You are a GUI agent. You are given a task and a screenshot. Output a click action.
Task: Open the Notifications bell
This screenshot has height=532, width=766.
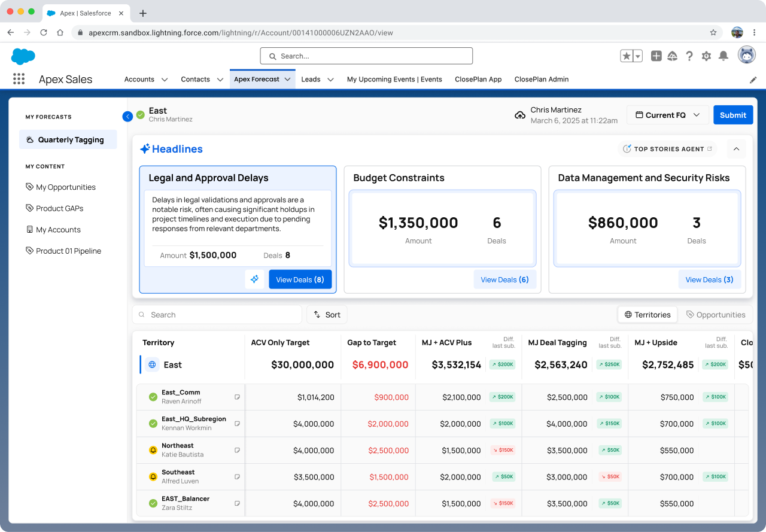pos(724,56)
